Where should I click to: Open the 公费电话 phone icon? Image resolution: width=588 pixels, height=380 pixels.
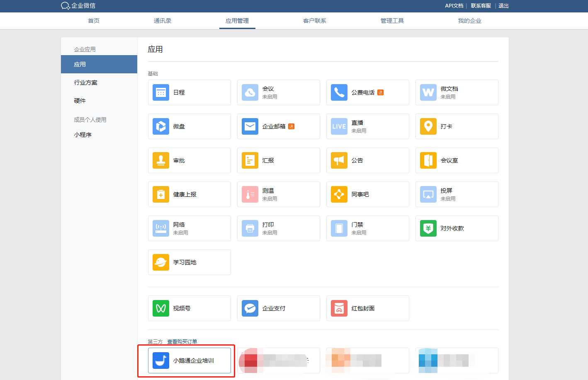click(x=339, y=92)
